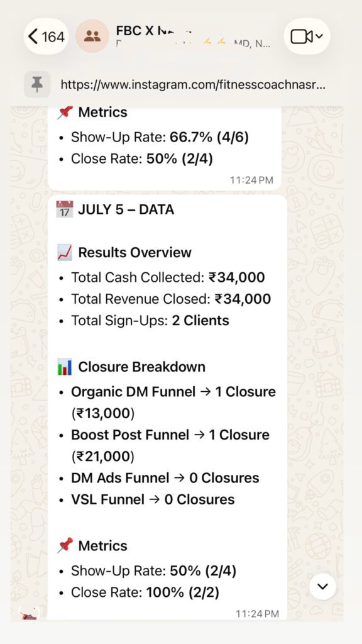
Task: Tap the sender avatar at the chat's bottom-left
Action: (x=29, y=613)
